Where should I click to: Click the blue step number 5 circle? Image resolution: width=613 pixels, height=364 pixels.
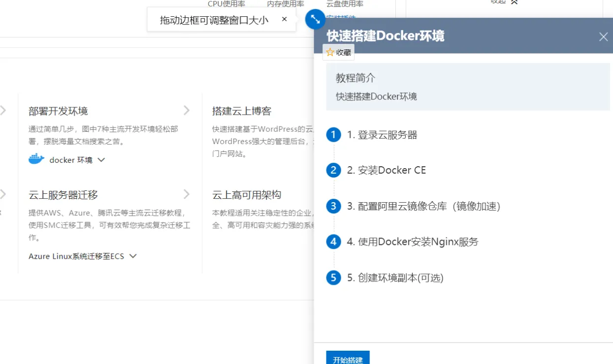click(333, 278)
